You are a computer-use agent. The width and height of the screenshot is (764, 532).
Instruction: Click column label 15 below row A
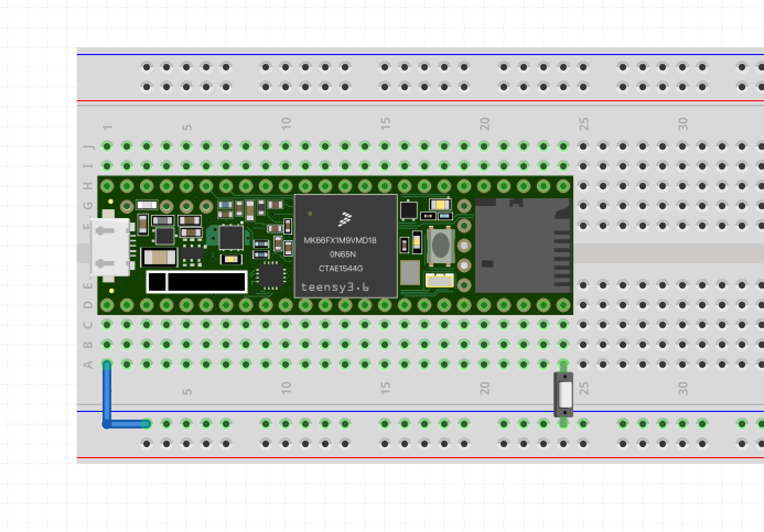tap(385, 388)
